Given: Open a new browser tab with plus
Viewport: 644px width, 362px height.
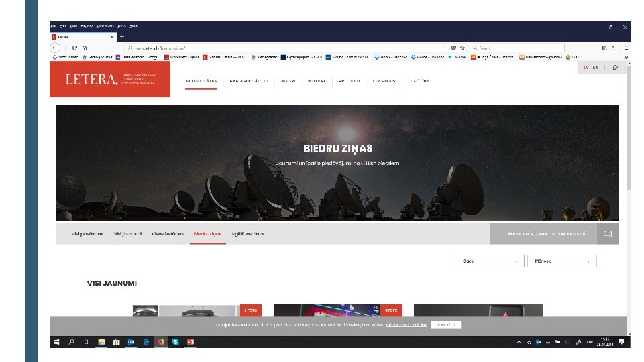Looking at the screenshot, I should click(x=122, y=36).
